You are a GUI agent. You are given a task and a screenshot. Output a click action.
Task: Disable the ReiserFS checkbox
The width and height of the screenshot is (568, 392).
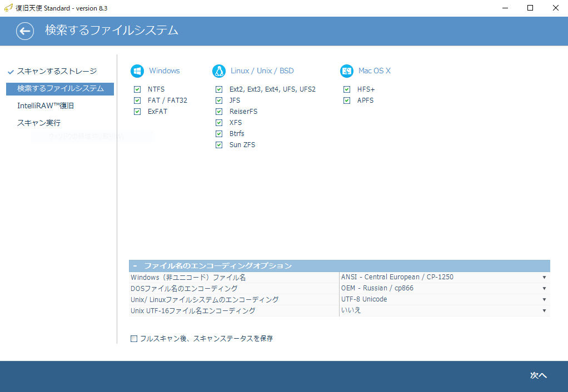pyautogui.click(x=219, y=112)
